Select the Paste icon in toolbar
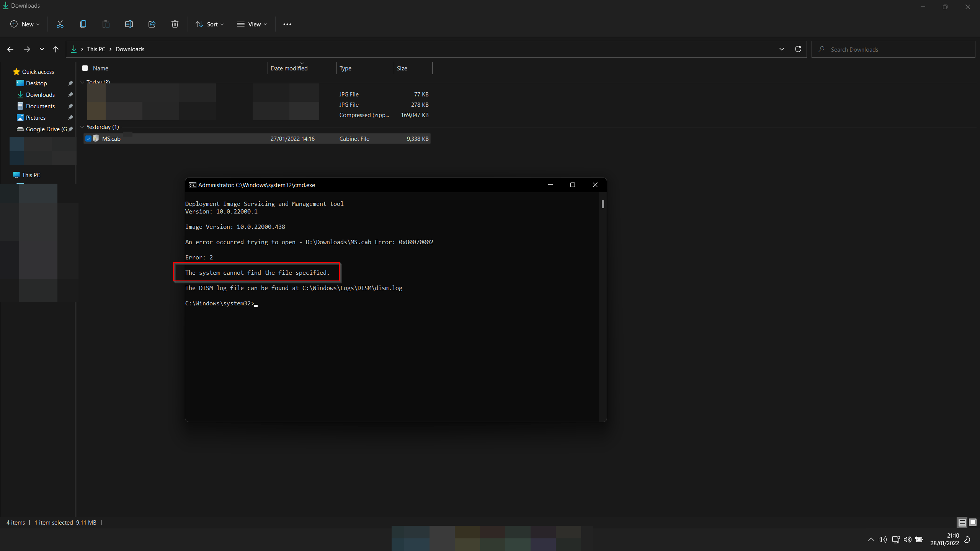The width and height of the screenshot is (980, 551). 106,24
